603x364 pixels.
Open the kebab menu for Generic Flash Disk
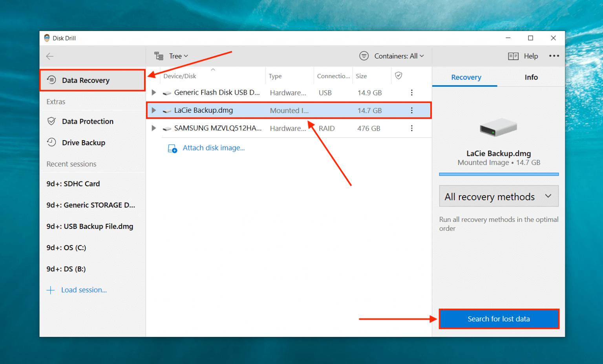point(411,92)
